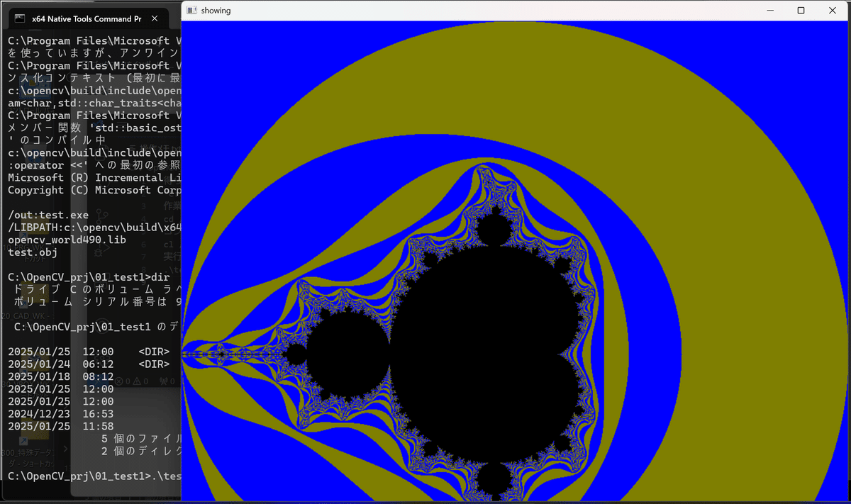Click the showing window's title bar app icon
This screenshot has width=851, height=504.
tap(191, 11)
